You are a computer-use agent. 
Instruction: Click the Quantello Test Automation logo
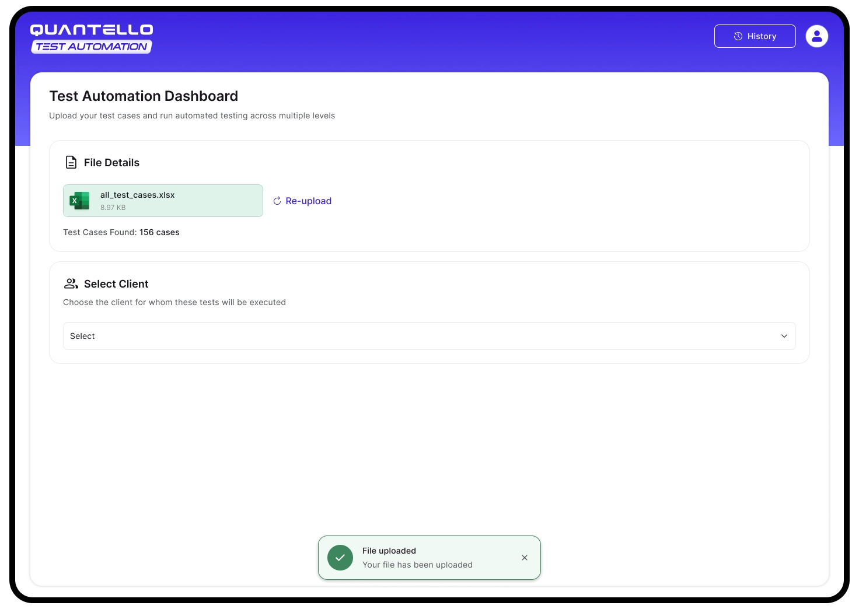pyautogui.click(x=92, y=38)
